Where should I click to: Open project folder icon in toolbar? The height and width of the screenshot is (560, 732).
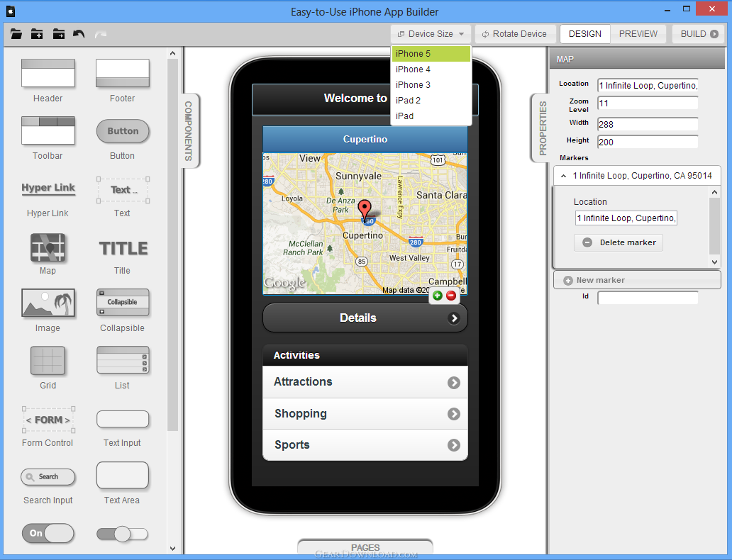point(16,34)
